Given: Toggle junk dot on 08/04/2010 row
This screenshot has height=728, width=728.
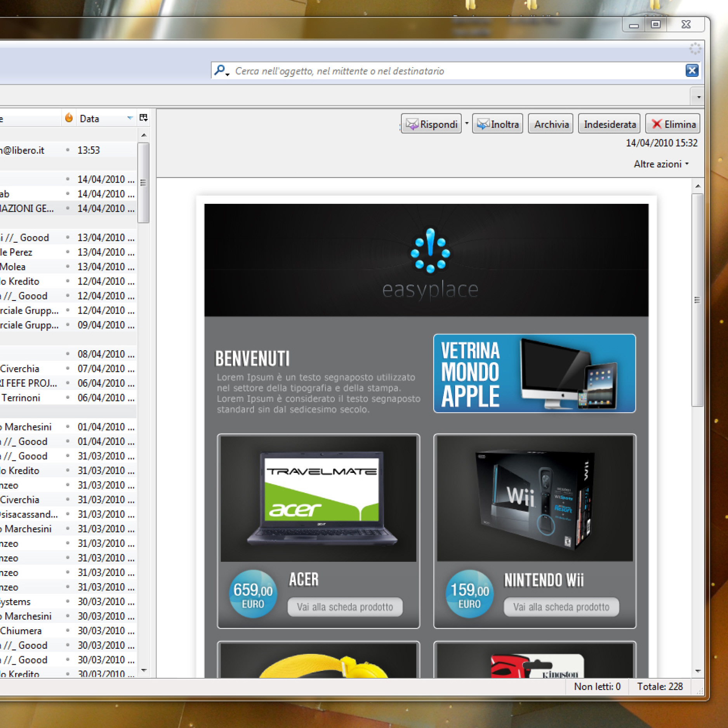Looking at the screenshot, I should [x=68, y=354].
